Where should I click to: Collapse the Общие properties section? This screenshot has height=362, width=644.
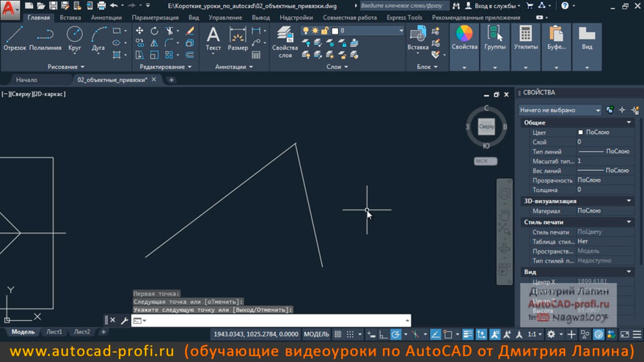pyautogui.click(x=629, y=122)
